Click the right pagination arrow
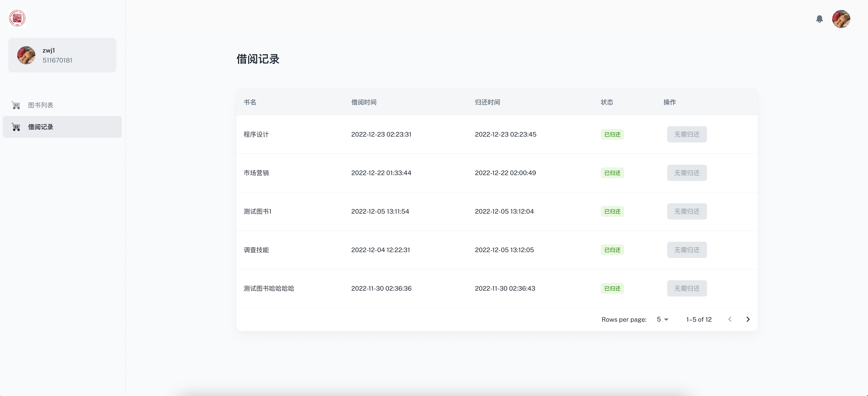Screen dimensions: 868x396 coord(748,319)
